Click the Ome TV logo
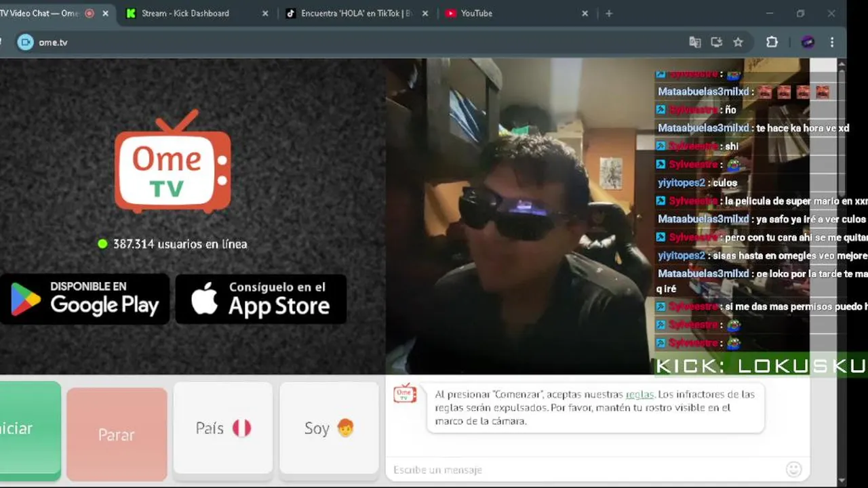The width and height of the screenshot is (868, 488). tap(173, 161)
